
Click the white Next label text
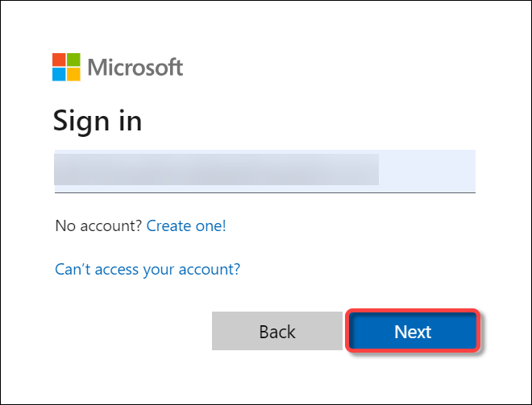[413, 332]
